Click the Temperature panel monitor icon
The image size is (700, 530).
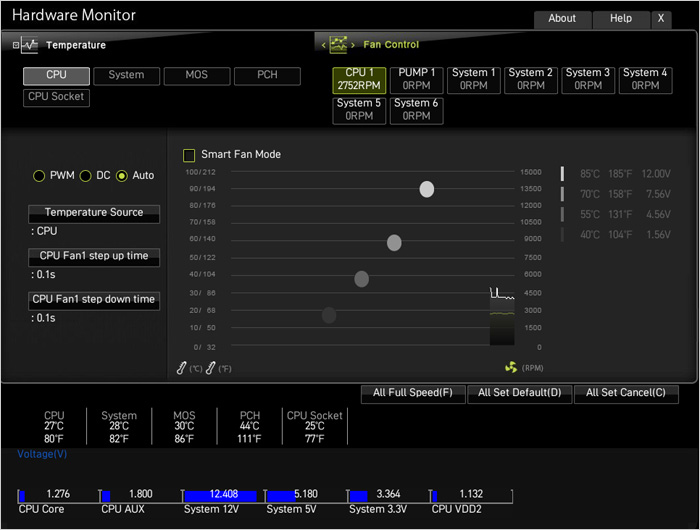(x=27, y=45)
